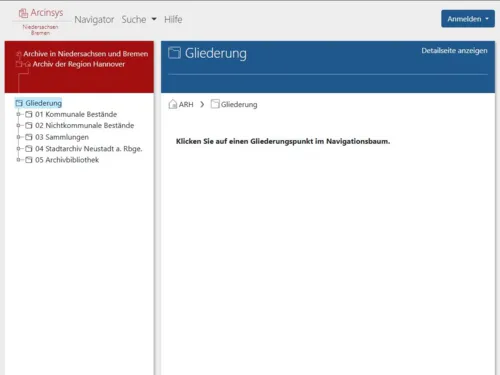Select 04 Stadtarchiv Neustadt a. Rbge. text
This screenshot has width=500, height=375.
pyautogui.click(x=89, y=149)
